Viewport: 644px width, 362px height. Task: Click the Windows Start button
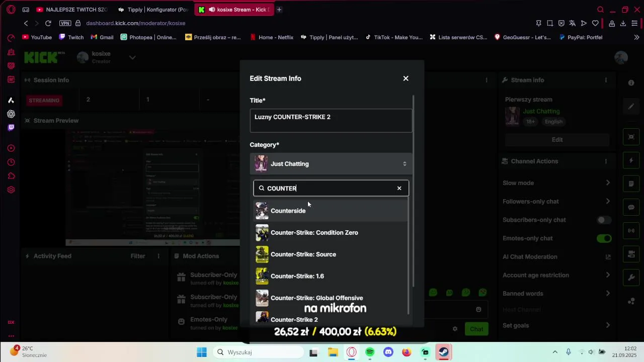click(202, 352)
